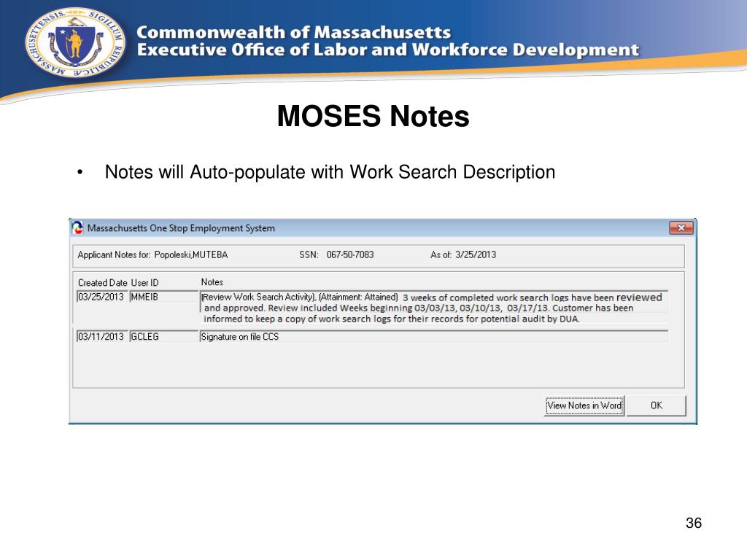This screenshot has height=560, width=747.
Task: Click the SSN value 067-50-7083
Action: pos(350,254)
